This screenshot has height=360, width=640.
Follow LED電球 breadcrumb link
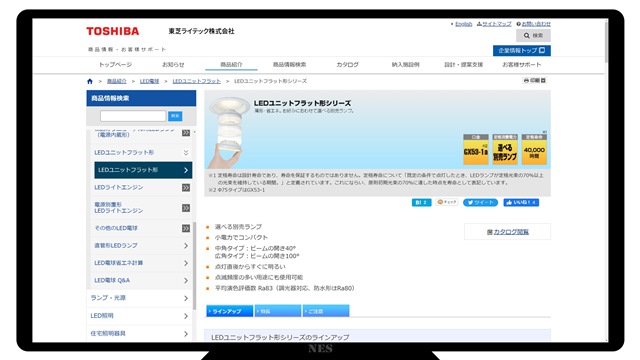point(149,81)
